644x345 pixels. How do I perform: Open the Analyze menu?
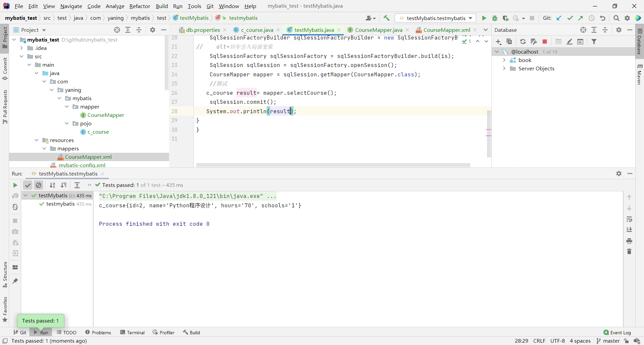pyautogui.click(x=115, y=6)
